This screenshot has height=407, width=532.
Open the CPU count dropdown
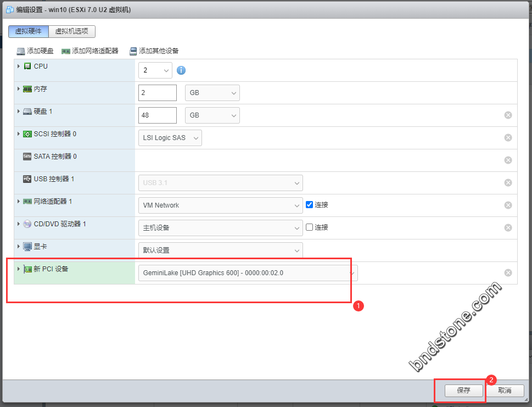pyautogui.click(x=155, y=70)
